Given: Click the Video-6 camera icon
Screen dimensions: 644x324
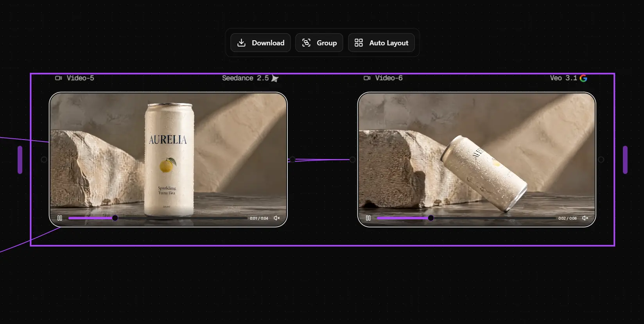Looking at the screenshot, I should coord(367,78).
